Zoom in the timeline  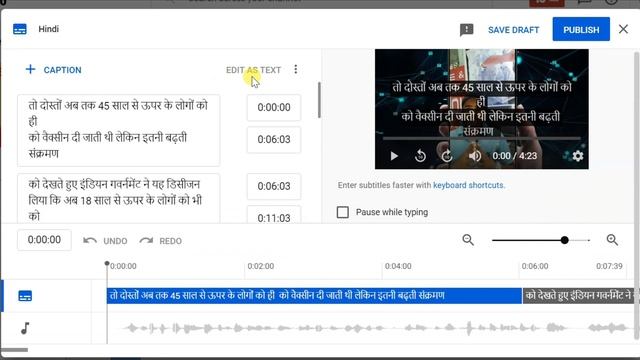coord(612,240)
